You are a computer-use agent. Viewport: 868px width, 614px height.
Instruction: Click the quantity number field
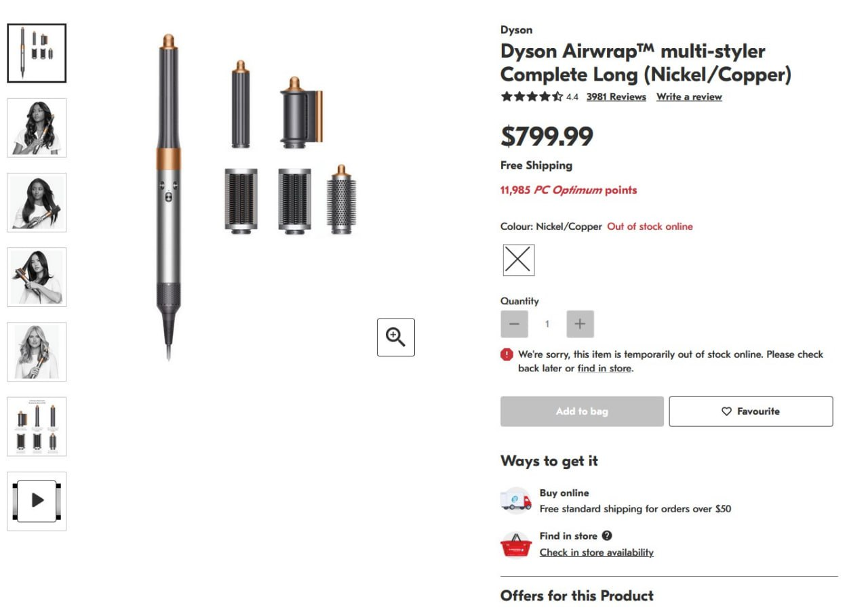pos(547,324)
